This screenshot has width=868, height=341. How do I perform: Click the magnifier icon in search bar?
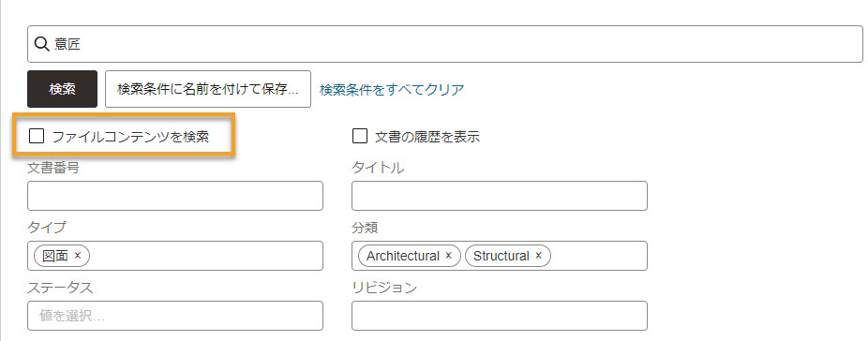point(42,44)
